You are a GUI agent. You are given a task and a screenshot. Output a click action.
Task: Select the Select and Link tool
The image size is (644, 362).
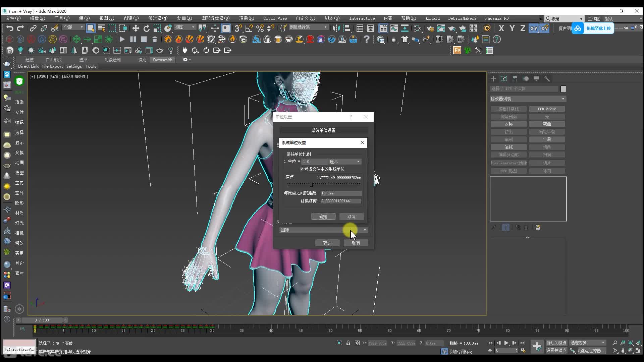[33, 28]
